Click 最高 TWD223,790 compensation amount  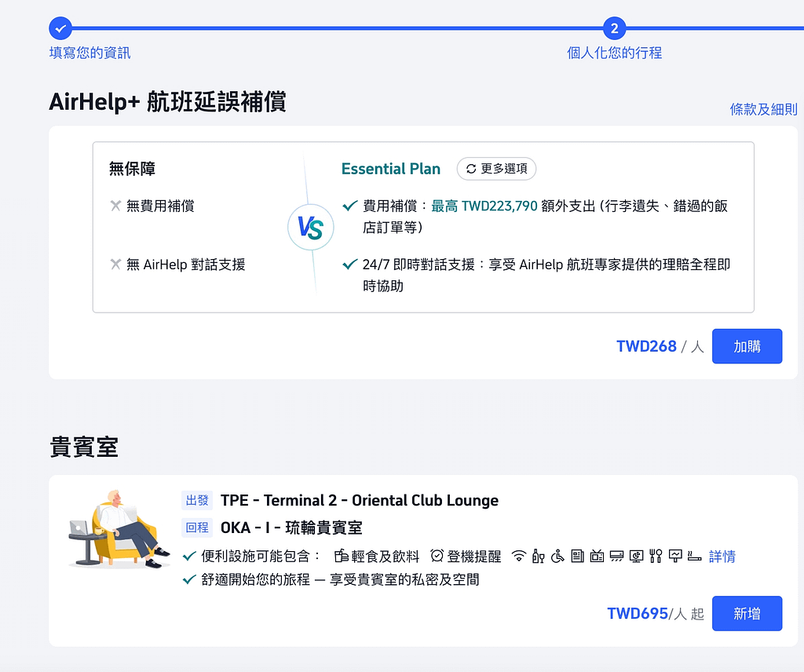point(484,206)
